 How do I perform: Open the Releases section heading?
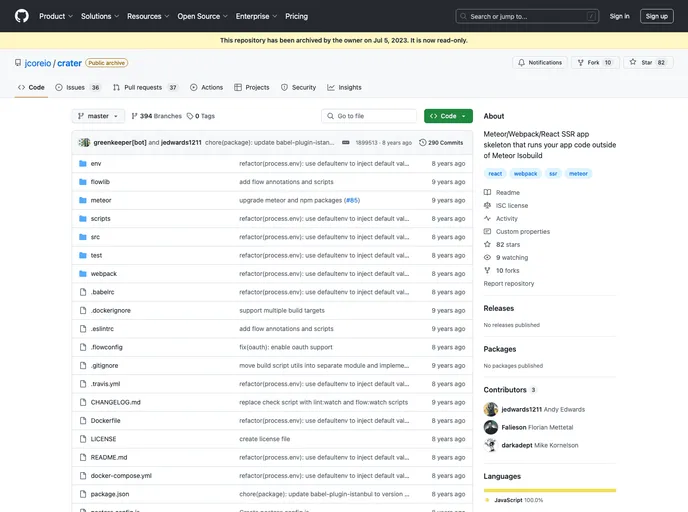pyautogui.click(x=498, y=308)
